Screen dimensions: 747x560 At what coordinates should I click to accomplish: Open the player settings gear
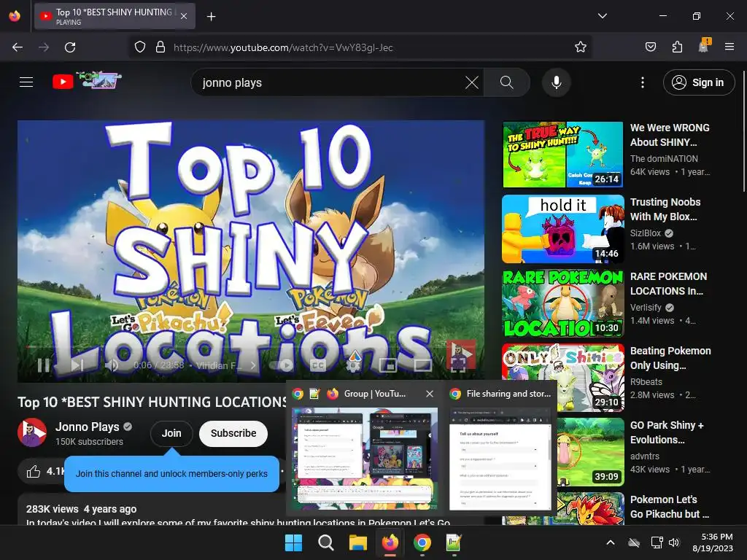353,365
